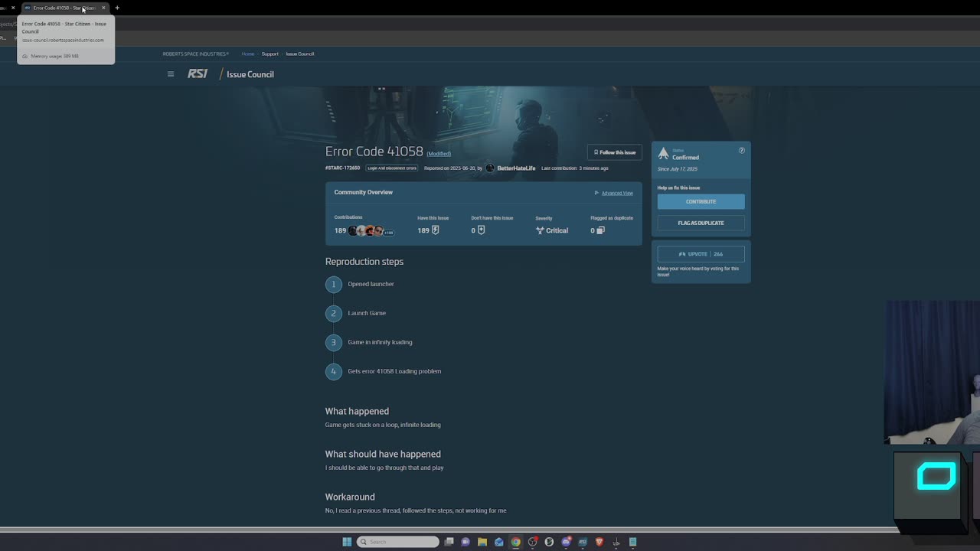Open the +185 more contributors badge
The height and width of the screenshot is (551, 980).
(389, 231)
